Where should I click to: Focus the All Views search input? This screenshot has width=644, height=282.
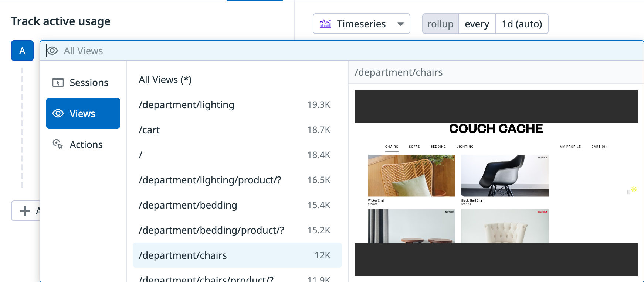pyautogui.click(x=342, y=51)
